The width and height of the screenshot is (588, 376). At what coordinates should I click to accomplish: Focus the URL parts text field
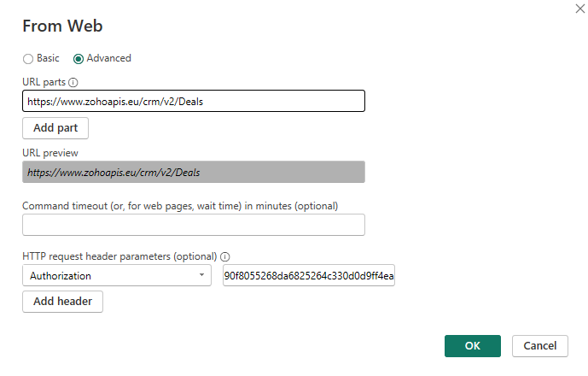click(194, 101)
